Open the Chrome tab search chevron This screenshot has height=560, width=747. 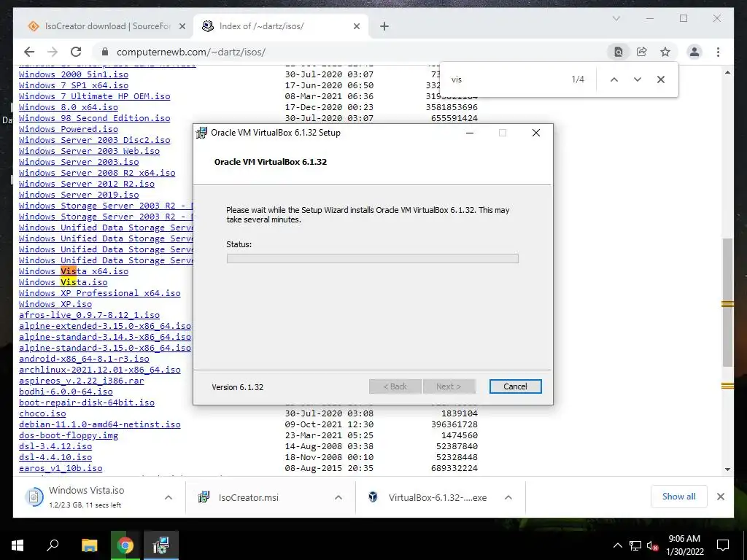616,18
